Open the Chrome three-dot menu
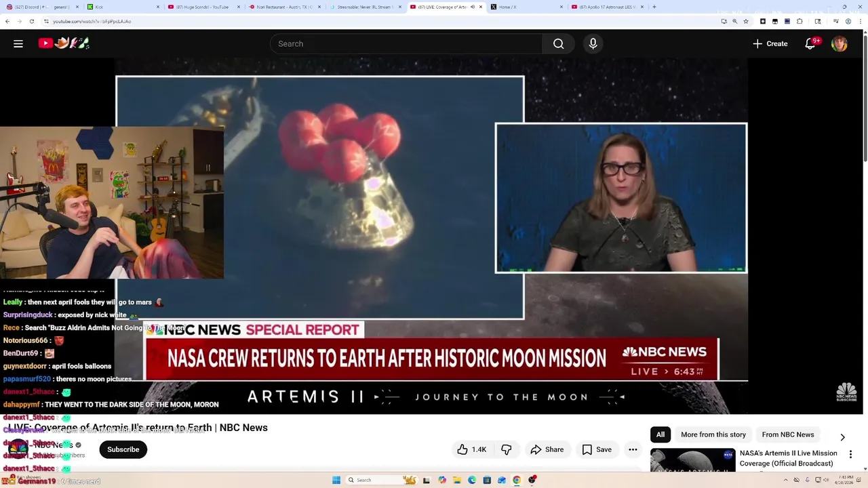The width and height of the screenshot is (868, 488). point(861,21)
